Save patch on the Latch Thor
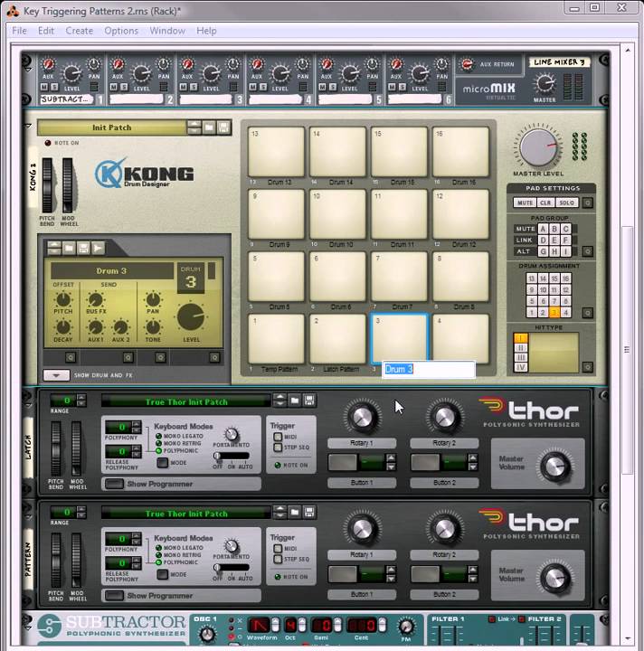Viewport: 644px width, 651px height. pyautogui.click(x=309, y=401)
